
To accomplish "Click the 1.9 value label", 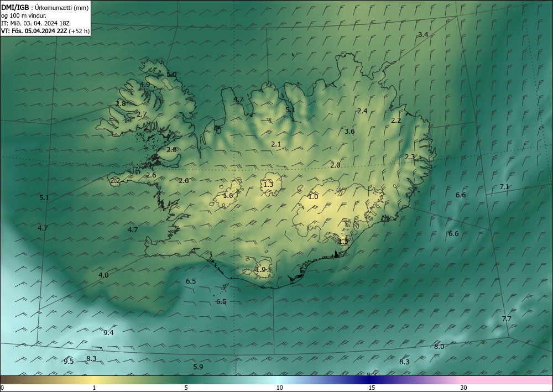I will click(x=260, y=270).
